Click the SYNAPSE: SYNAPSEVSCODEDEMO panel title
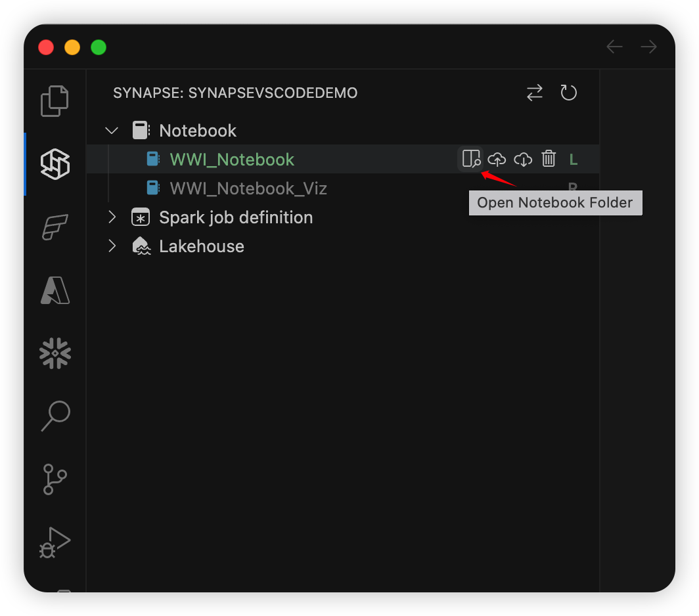Image resolution: width=699 pixels, height=616 pixels. 235,93
